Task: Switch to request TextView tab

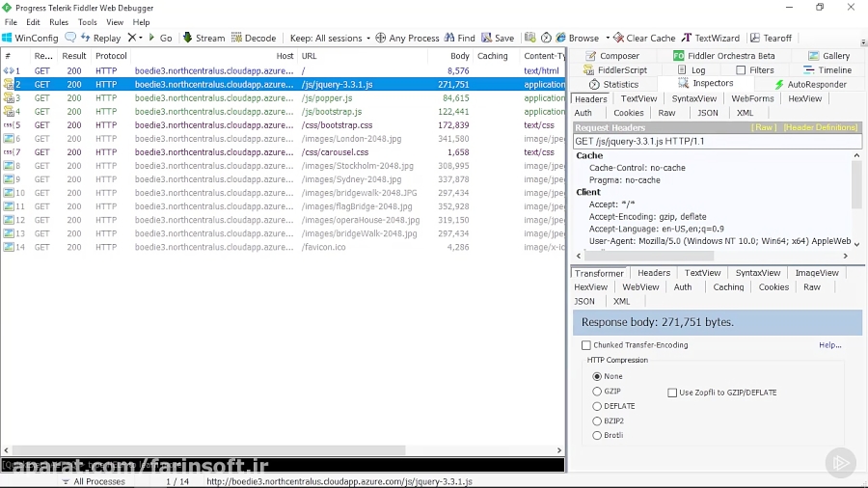Action: (638, 98)
